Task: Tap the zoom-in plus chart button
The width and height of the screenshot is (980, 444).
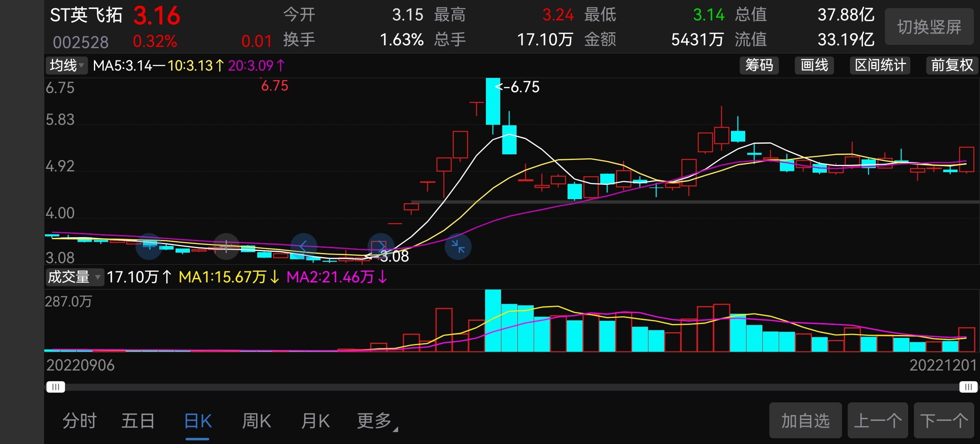Action: (226, 246)
